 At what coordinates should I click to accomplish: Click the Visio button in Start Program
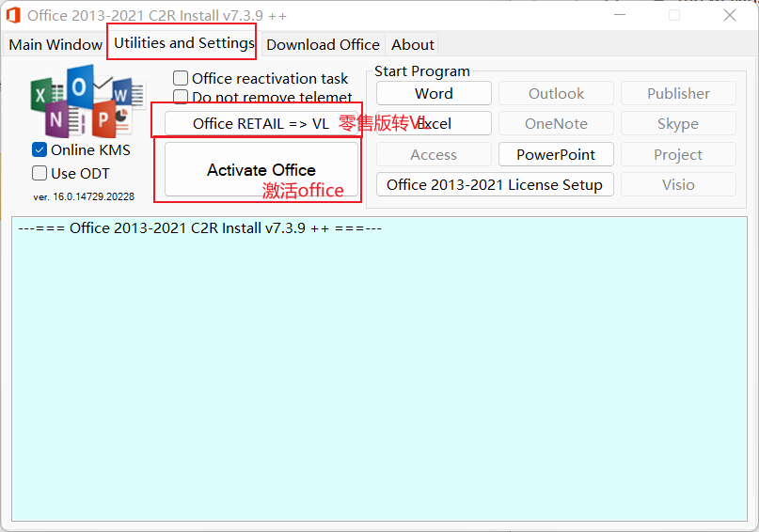pyautogui.click(x=677, y=184)
